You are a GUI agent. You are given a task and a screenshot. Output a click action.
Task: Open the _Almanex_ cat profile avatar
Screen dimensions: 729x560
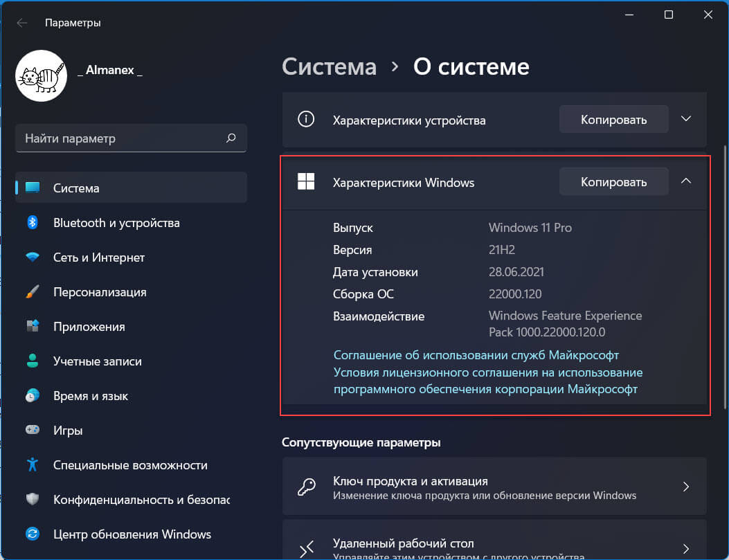[x=41, y=75]
